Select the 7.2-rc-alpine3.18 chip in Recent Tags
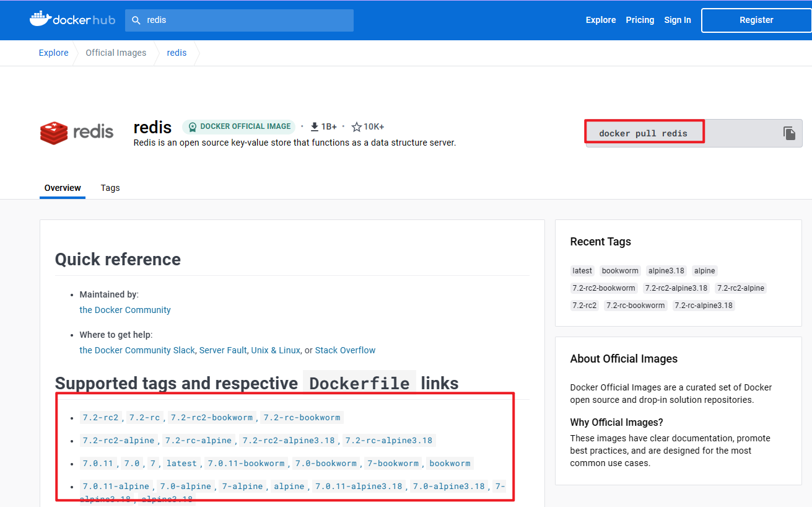This screenshot has width=812, height=507. 704,306
